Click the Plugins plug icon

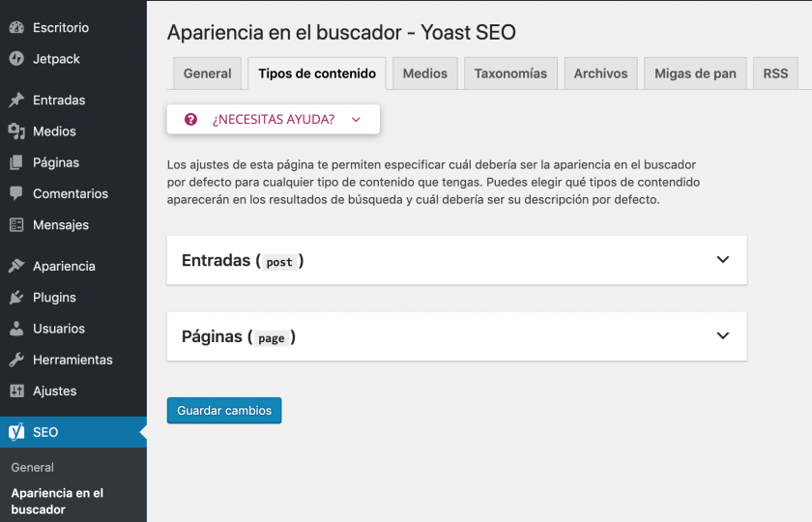coord(16,298)
